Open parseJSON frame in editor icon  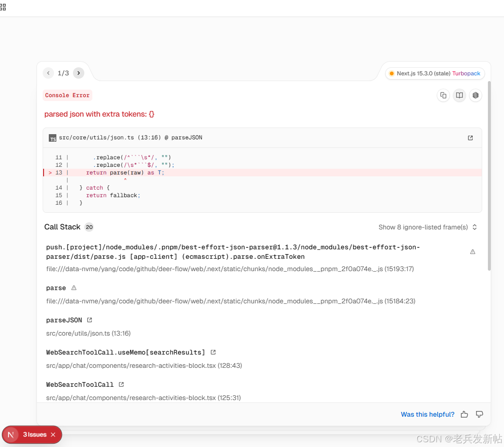(x=90, y=320)
